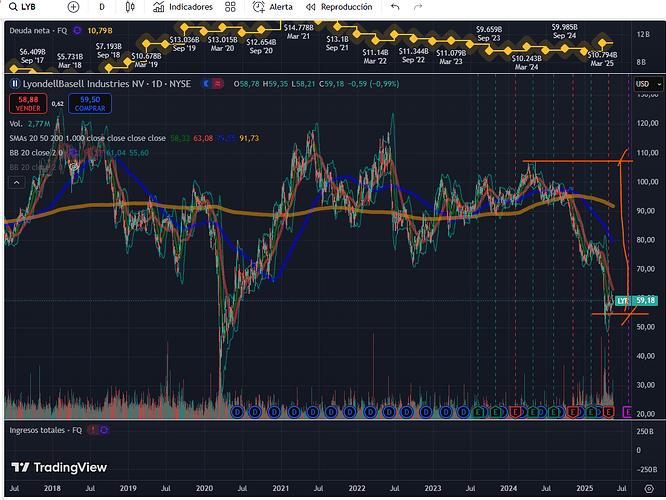The height and width of the screenshot is (500, 666).
Task: Select the SMAs 20 50 200 1.000 legend
Action: pyautogui.click(x=87, y=138)
